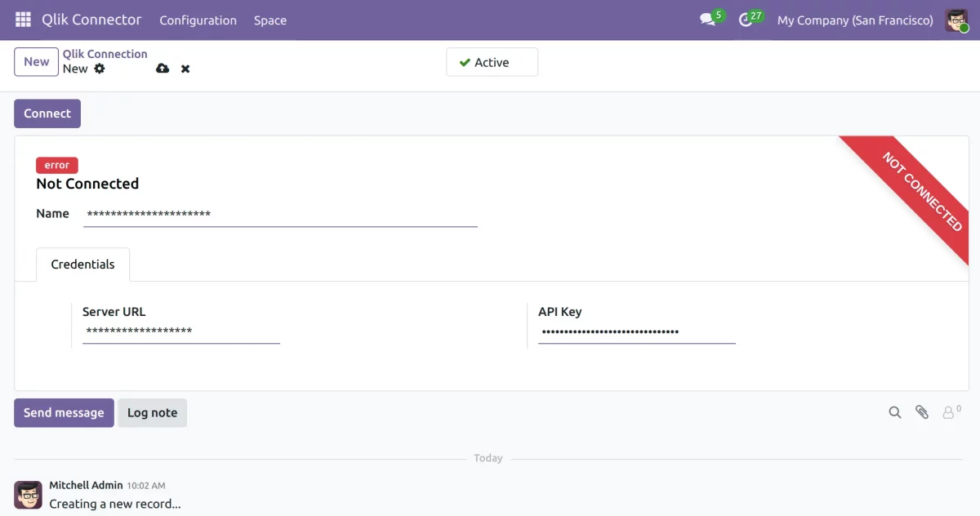This screenshot has height=516, width=980.
Task: Search chatter messages with magnifier icon
Action: click(895, 412)
